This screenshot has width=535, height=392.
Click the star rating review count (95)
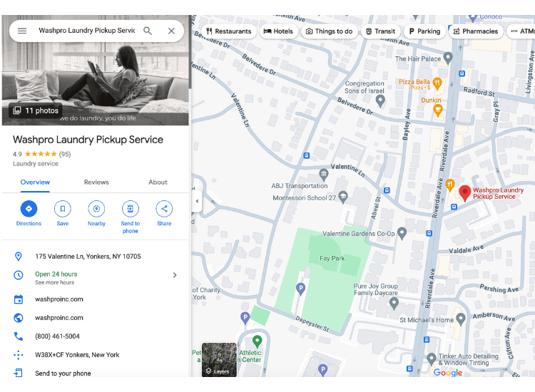click(65, 154)
